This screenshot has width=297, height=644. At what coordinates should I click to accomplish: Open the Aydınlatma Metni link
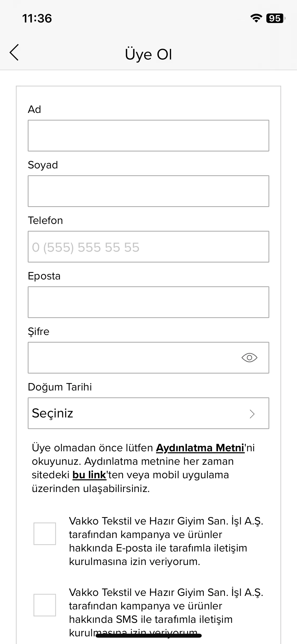200,448
